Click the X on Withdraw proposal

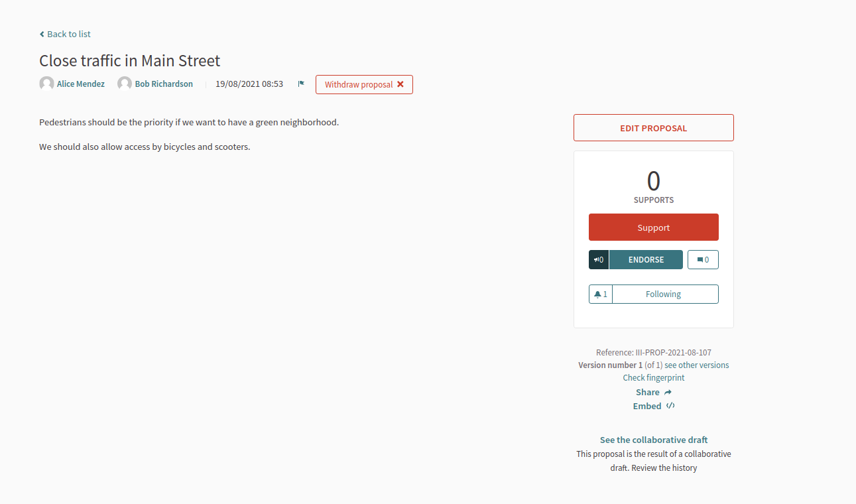click(x=400, y=84)
